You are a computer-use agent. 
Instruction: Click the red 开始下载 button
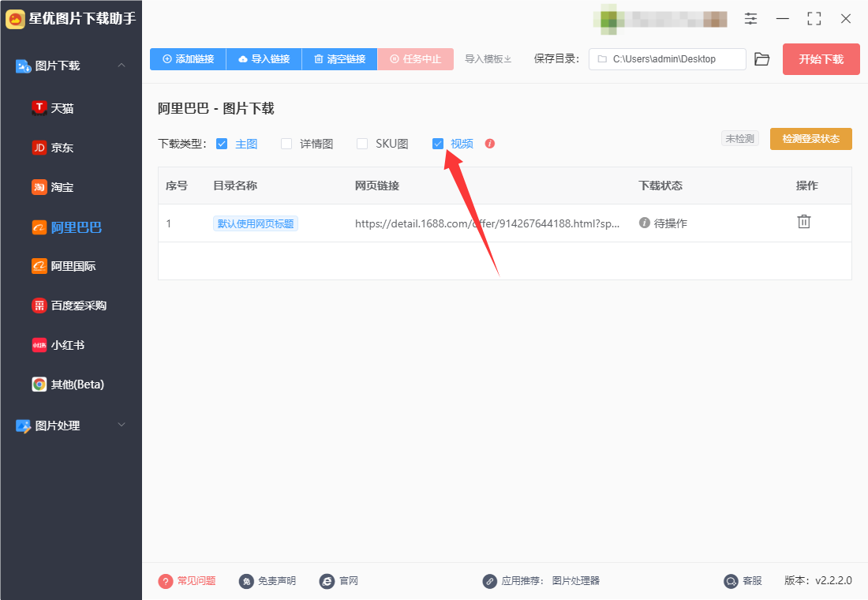tap(821, 59)
